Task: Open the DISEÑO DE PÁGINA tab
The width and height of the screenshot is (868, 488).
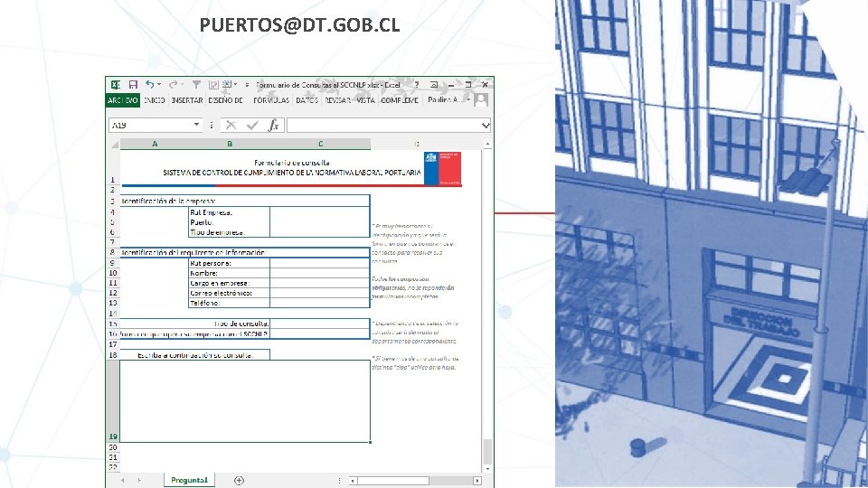Action: (x=225, y=100)
